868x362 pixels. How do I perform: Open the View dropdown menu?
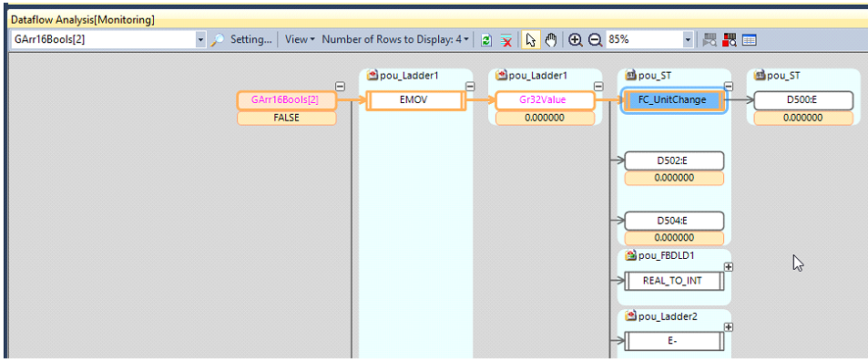coord(300,39)
